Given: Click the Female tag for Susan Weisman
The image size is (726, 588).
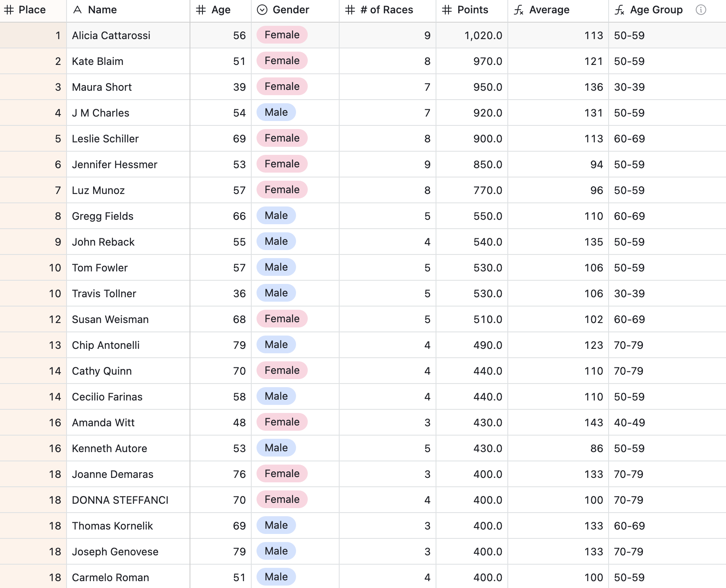Looking at the screenshot, I should 282,319.
